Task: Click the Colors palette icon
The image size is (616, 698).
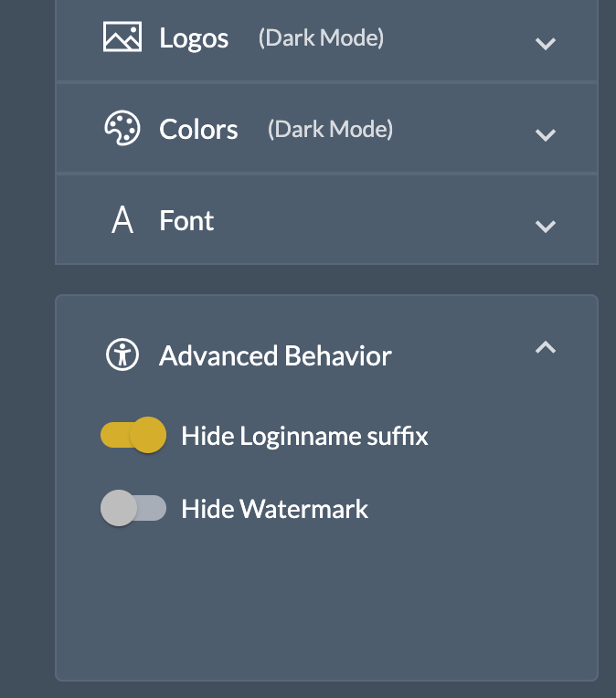Action: 122,129
